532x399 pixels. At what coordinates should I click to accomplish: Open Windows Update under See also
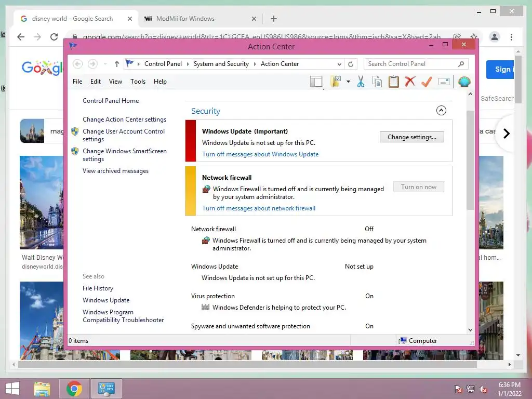106,300
